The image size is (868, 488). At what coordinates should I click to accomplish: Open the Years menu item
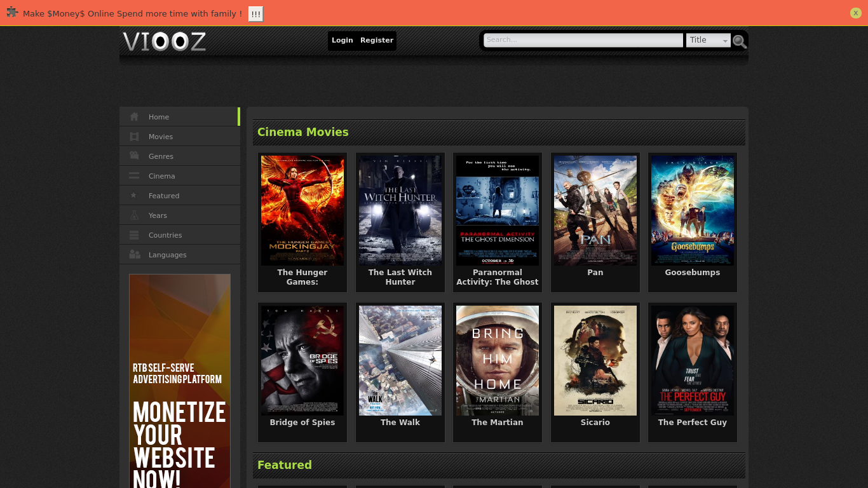pyautogui.click(x=180, y=215)
